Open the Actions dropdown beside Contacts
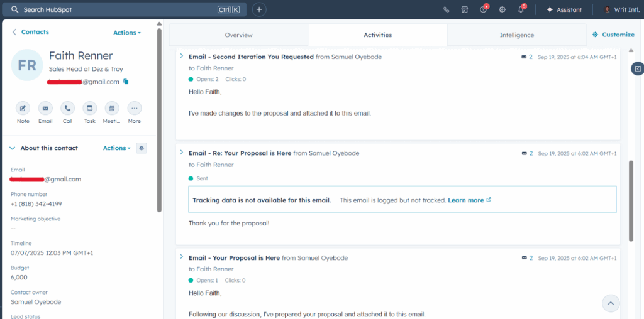This screenshot has width=644, height=319. click(126, 33)
